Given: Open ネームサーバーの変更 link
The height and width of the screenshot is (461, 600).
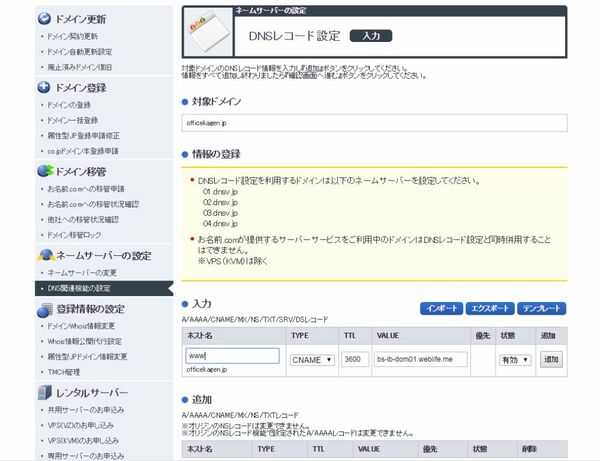Looking at the screenshot, I should (82, 273).
